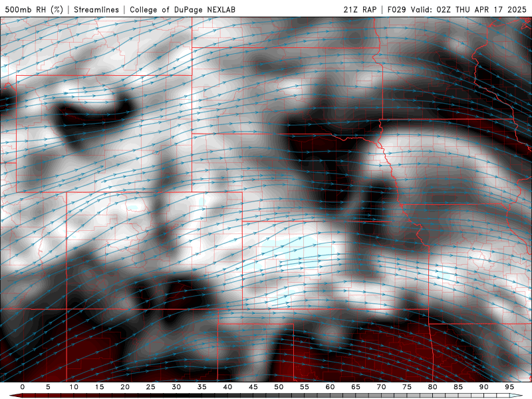Screen dimensions: 532x399
Task: Click the colorbar label "35"
Action: (x=202, y=387)
